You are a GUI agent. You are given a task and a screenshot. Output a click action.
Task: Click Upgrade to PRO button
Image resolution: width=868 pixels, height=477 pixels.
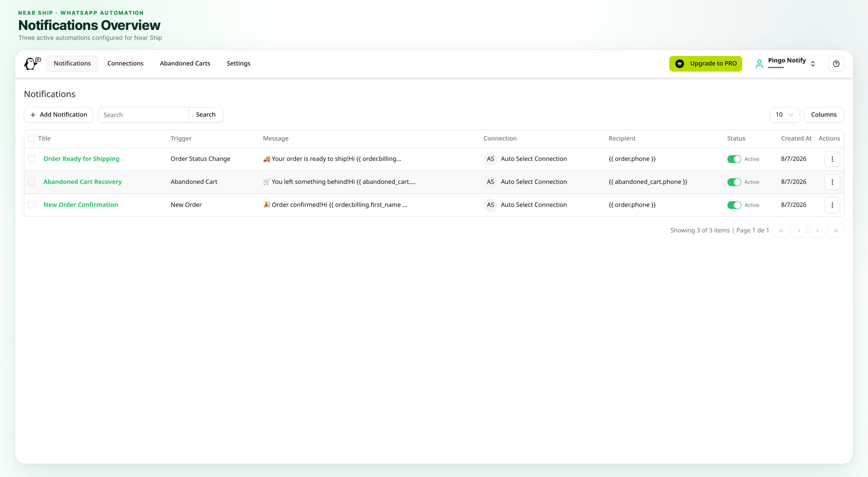click(706, 64)
